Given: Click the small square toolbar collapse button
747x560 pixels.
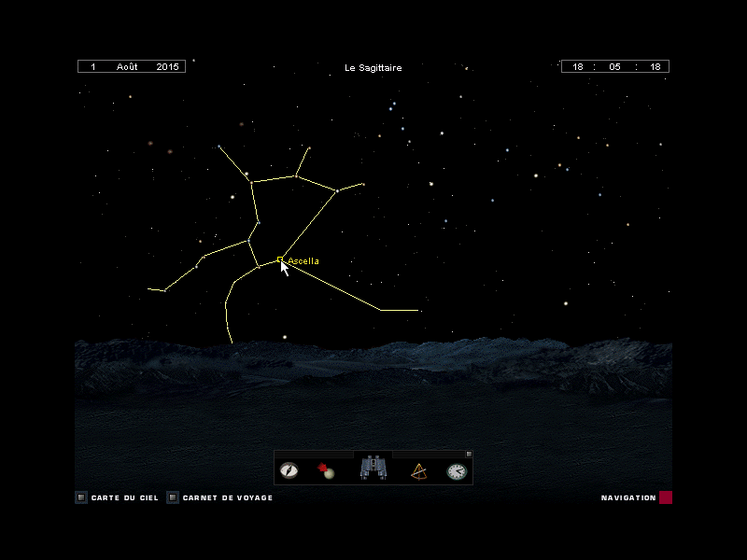Looking at the screenshot, I should pyautogui.click(x=469, y=455).
